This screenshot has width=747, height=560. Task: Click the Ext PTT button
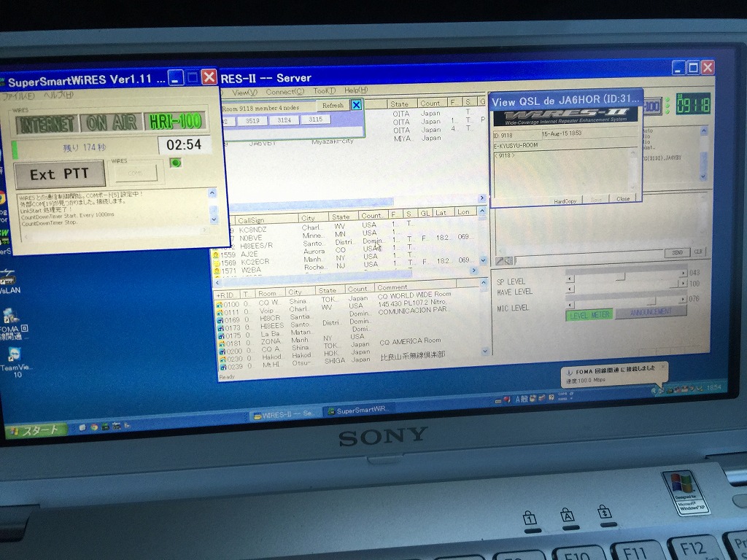coord(60,174)
